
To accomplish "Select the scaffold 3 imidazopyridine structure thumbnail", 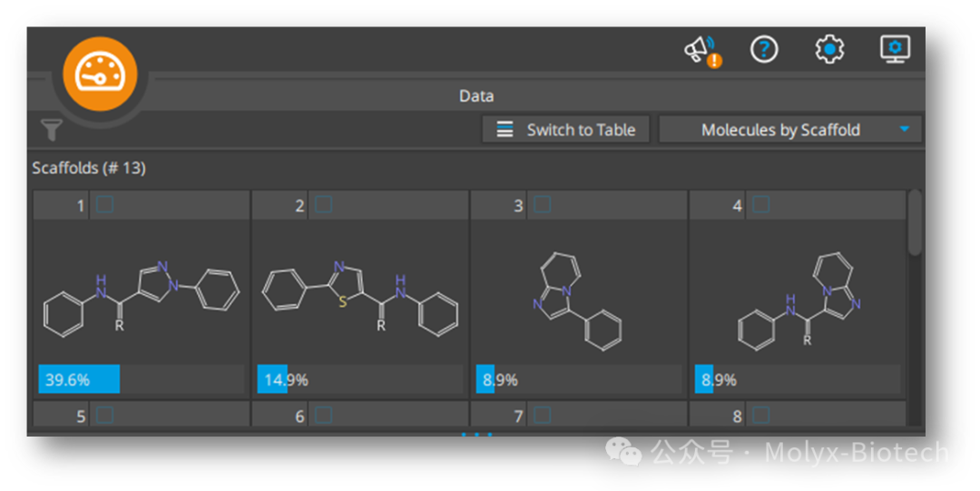I will coord(579,300).
